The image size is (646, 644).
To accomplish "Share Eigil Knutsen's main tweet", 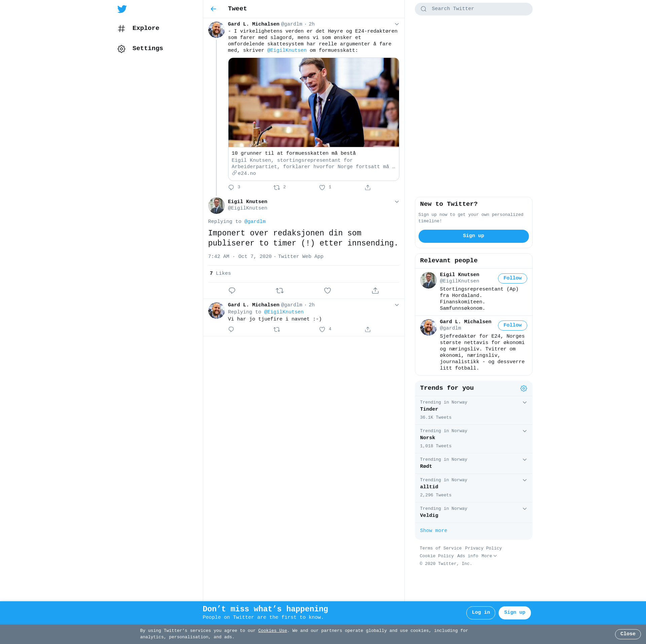I will tap(375, 291).
